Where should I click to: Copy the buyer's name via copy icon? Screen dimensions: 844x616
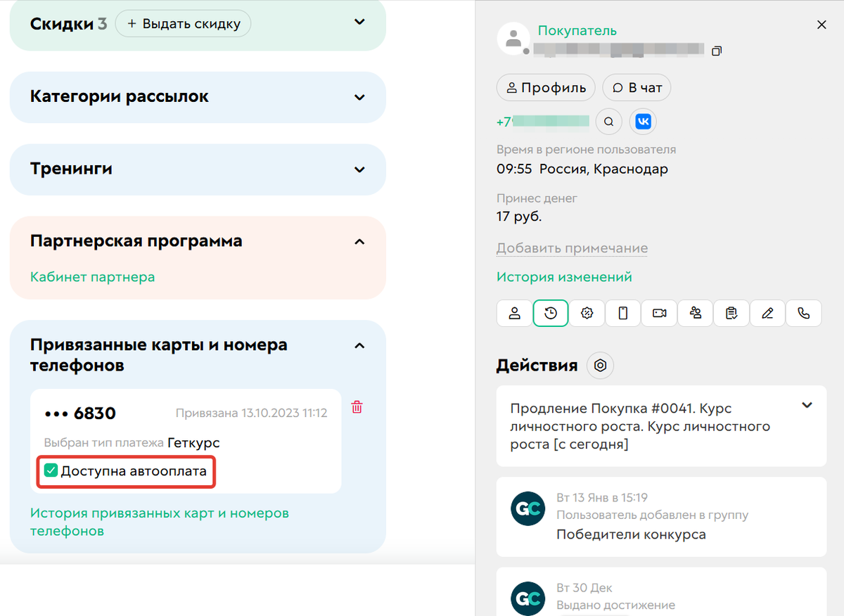pyautogui.click(x=716, y=51)
